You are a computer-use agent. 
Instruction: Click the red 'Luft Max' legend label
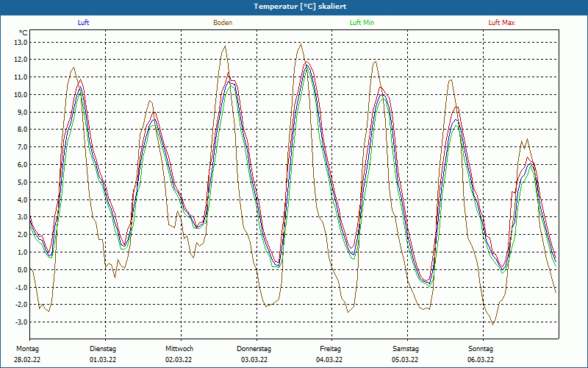pos(501,23)
